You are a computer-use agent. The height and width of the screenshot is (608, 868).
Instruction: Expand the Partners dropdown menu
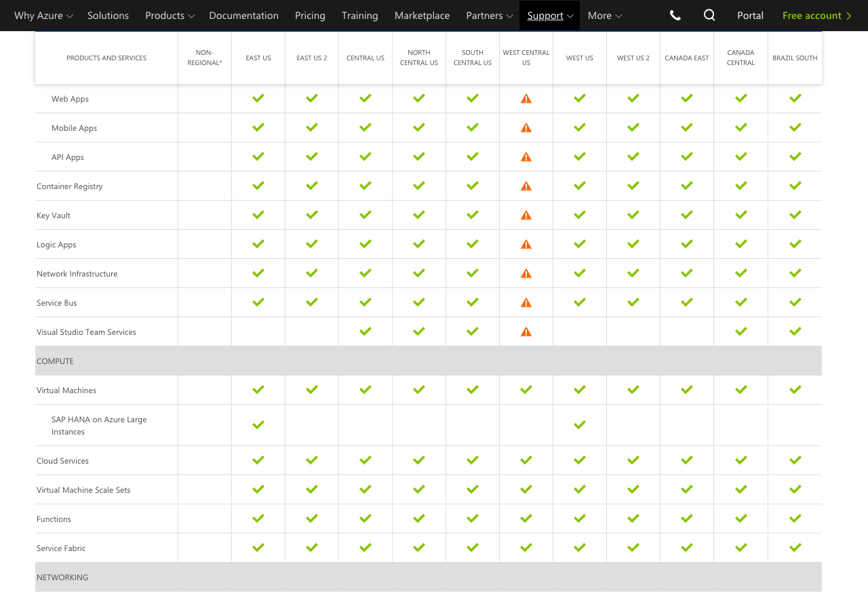point(488,16)
